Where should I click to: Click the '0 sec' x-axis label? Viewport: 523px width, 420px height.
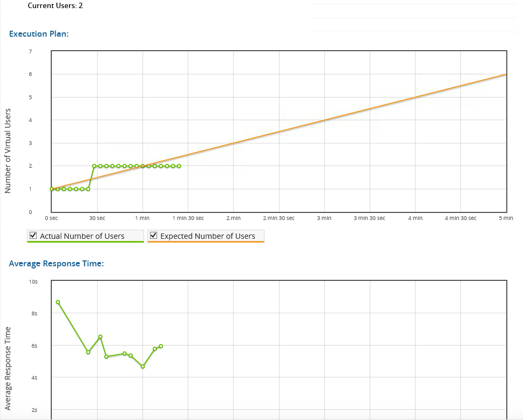pyautogui.click(x=51, y=218)
